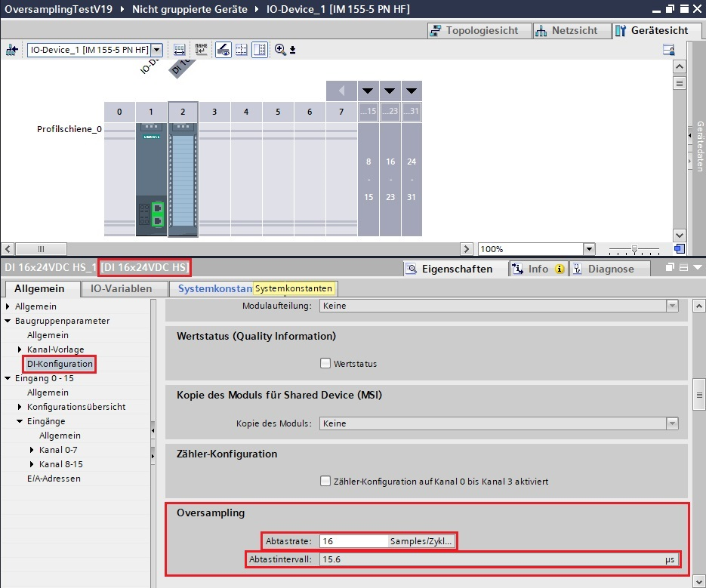Select Allgemein under Baugruppenparameter
706x588 pixels.
(x=48, y=335)
